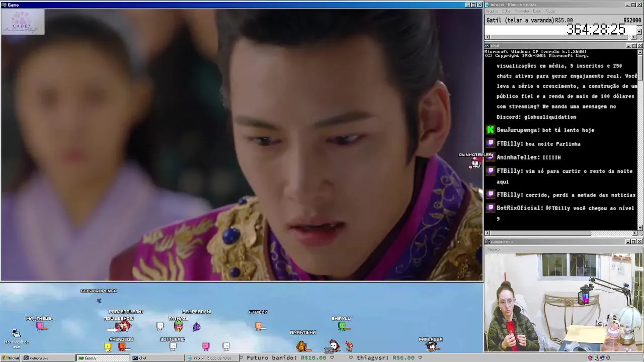Click the second system tray icon
Screen dimensions: 644x362
596,358
